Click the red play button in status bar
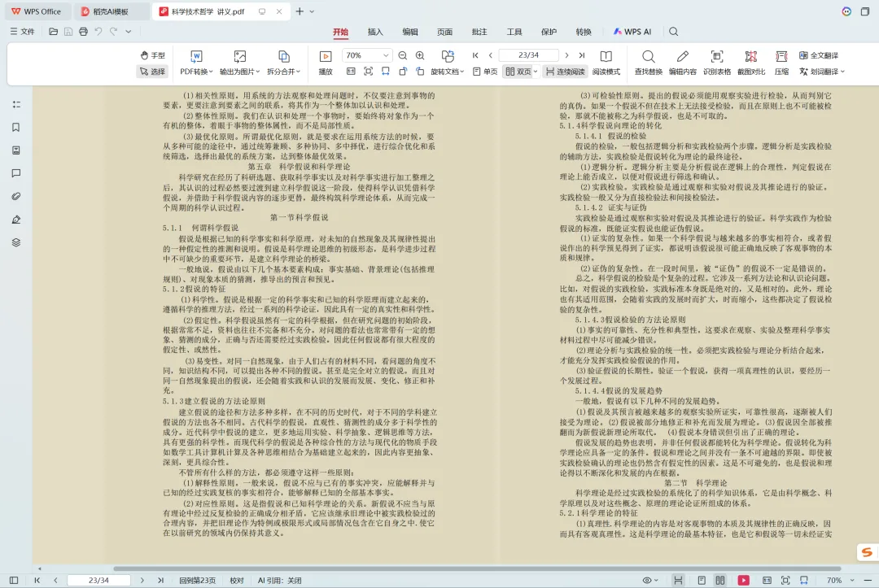 click(x=743, y=581)
